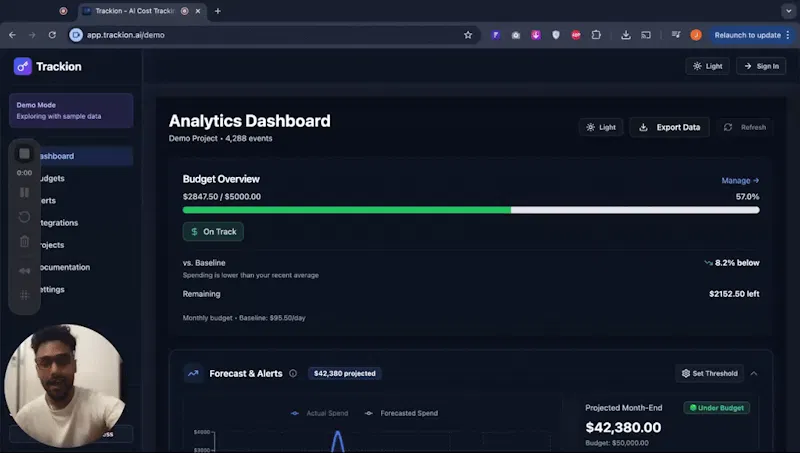
Task: Click the 8.2% below baseline value
Action: coord(732,263)
